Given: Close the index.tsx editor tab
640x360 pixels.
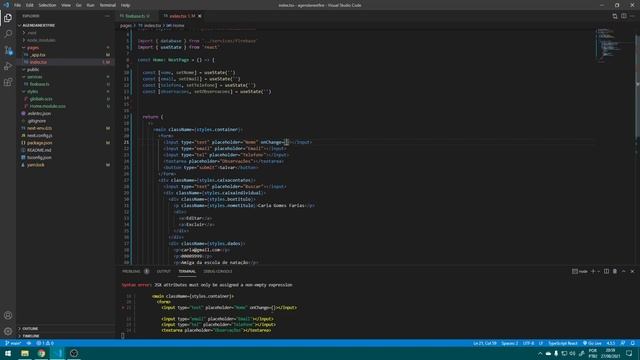Looking at the screenshot, I should tap(200, 16).
